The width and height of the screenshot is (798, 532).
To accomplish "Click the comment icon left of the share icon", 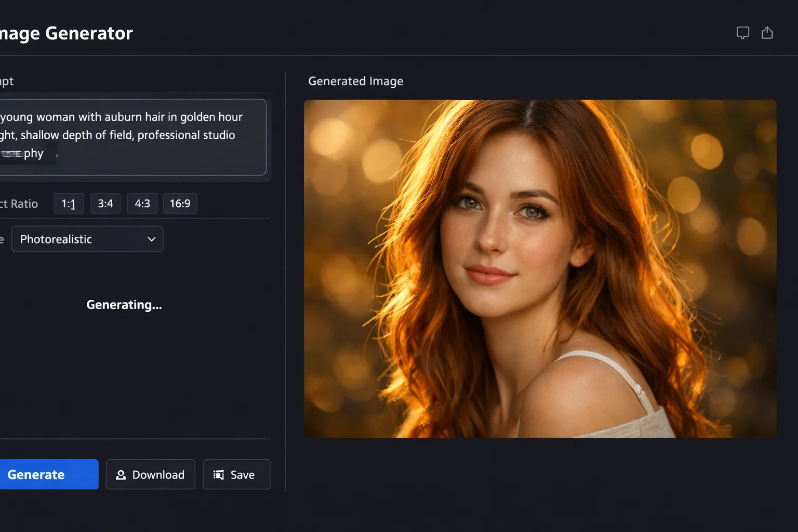I will coord(743,32).
